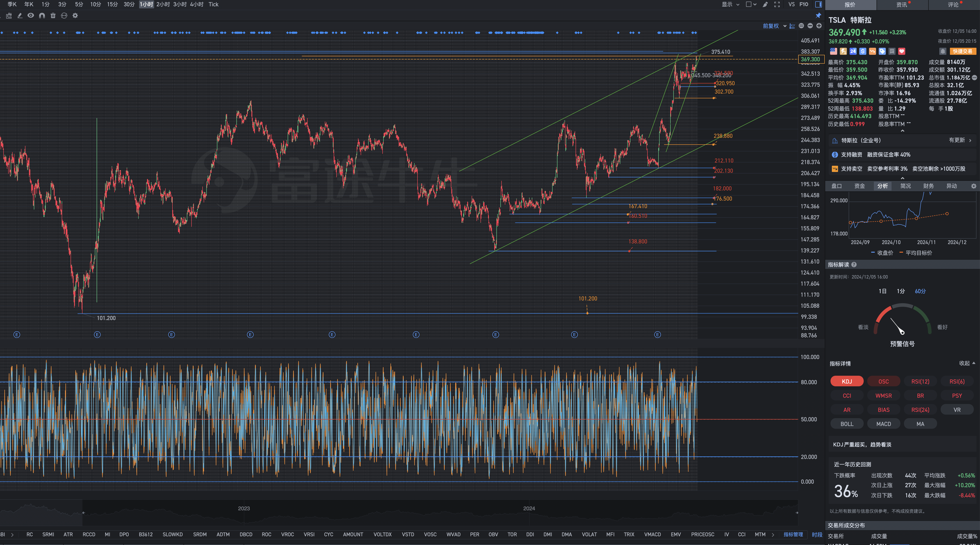Open the F10 company info
Screen dimensions: 980x545
[804, 5]
